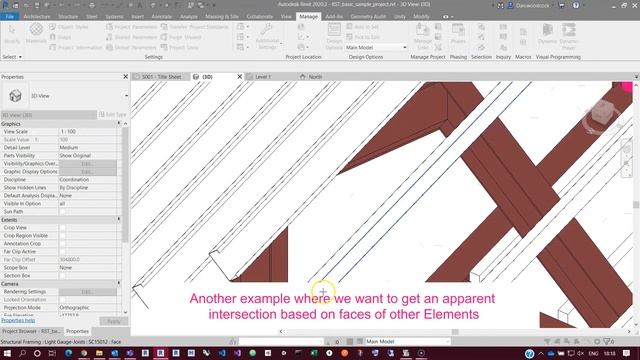
Task: Open Windows Start menu
Action: pos(7,353)
